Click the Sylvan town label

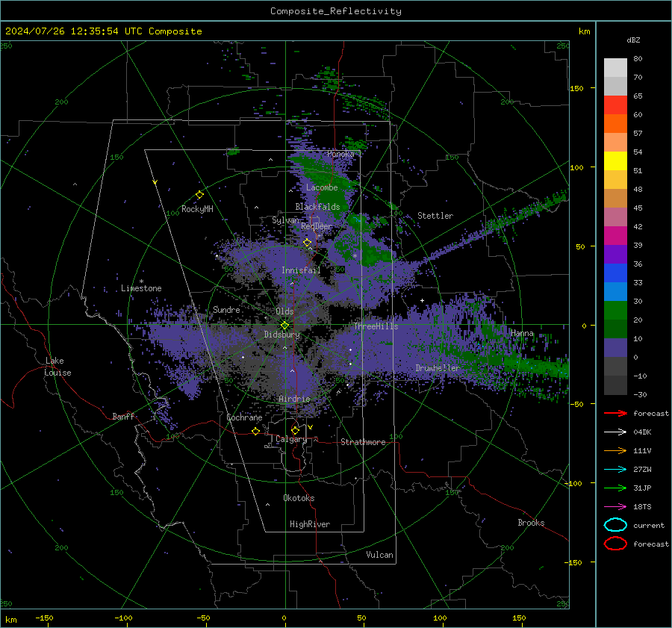point(285,220)
